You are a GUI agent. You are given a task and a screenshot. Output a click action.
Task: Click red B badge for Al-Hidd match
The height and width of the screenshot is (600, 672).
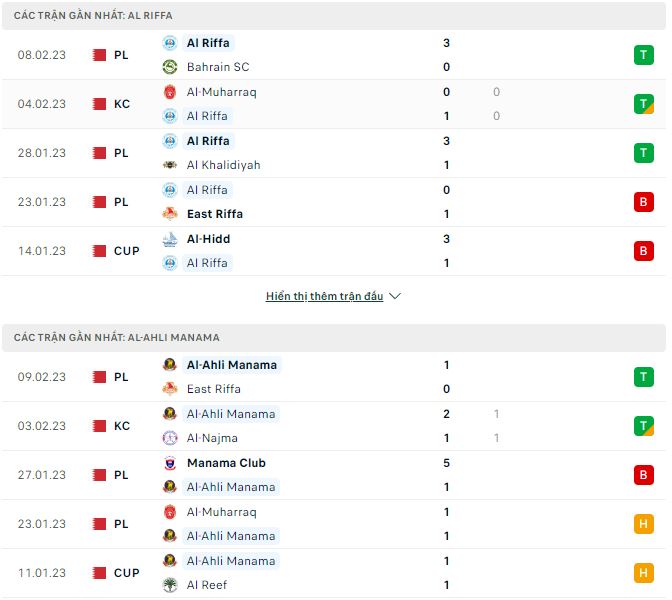643,251
